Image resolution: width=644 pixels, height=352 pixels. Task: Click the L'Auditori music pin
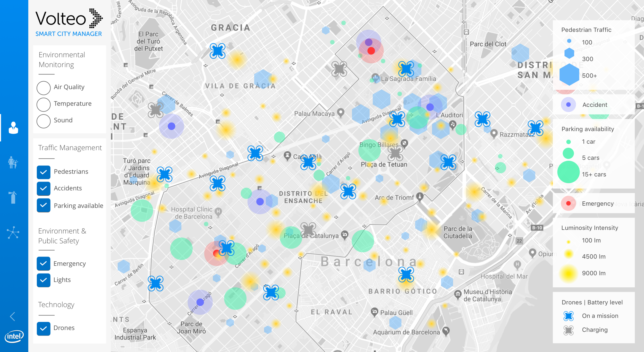[453, 125]
